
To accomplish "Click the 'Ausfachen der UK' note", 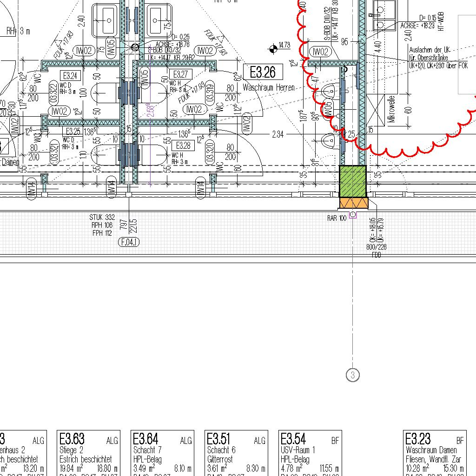I will [430, 50].
